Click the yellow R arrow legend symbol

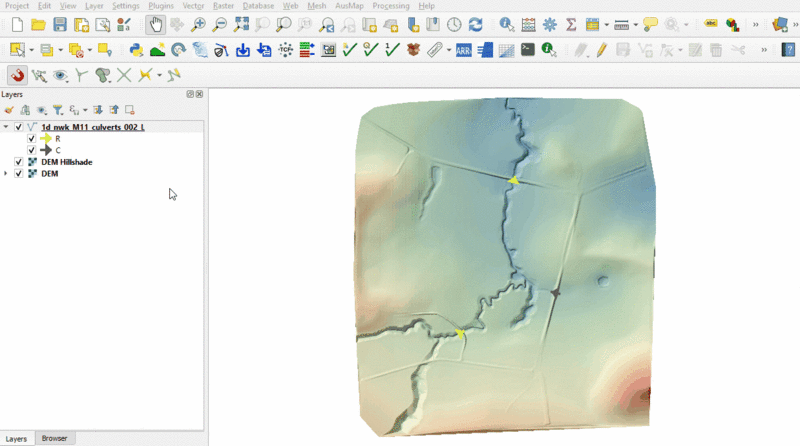point(45,139)
